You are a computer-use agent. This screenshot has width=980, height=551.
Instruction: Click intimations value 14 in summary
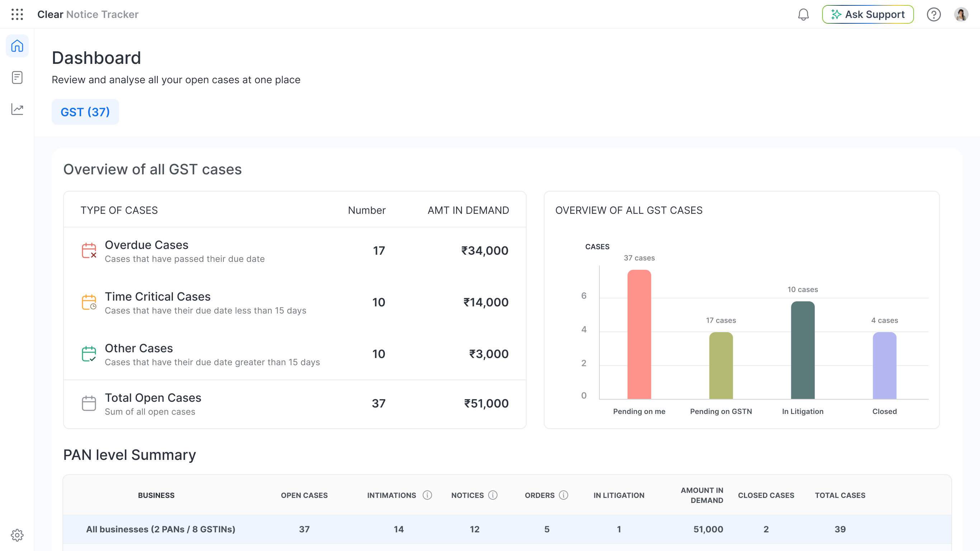399,529
